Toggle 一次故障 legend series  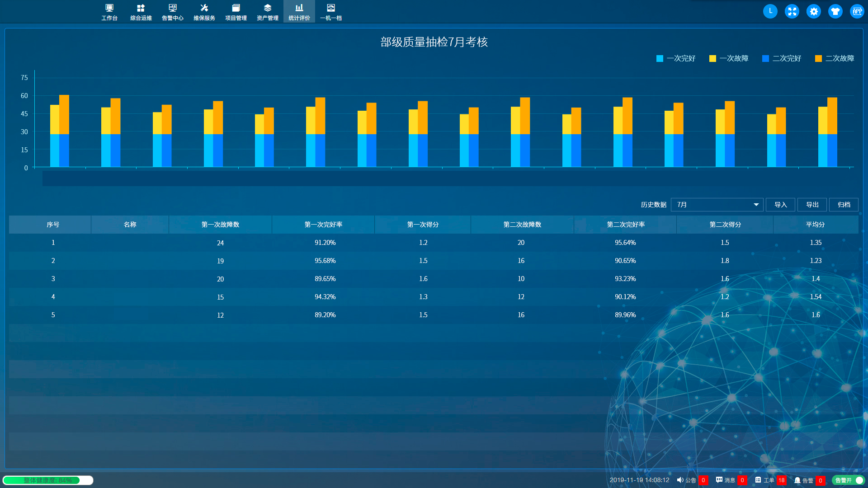pyautogui.click(x=729, y=58)
